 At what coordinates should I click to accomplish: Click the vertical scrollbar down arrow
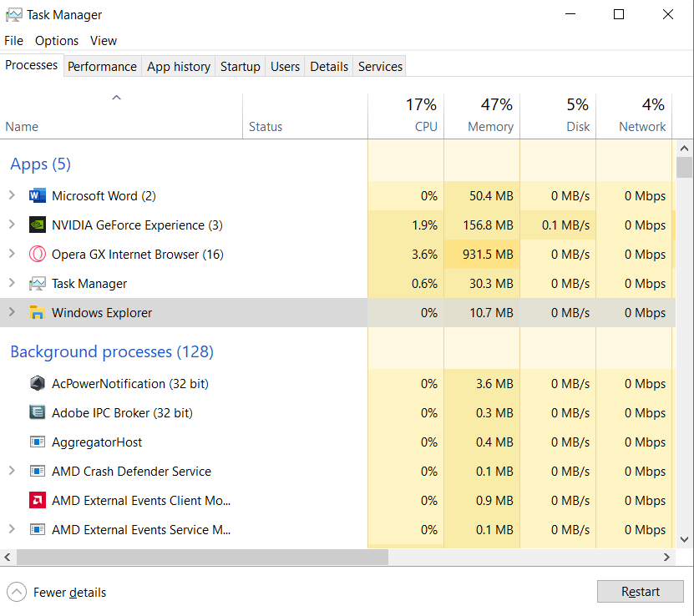click(684, 539)
